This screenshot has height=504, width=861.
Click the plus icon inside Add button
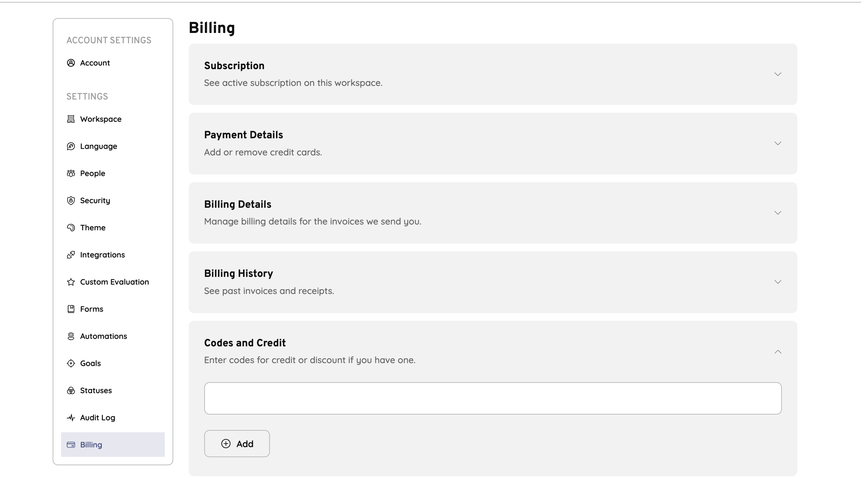point(226,443)
